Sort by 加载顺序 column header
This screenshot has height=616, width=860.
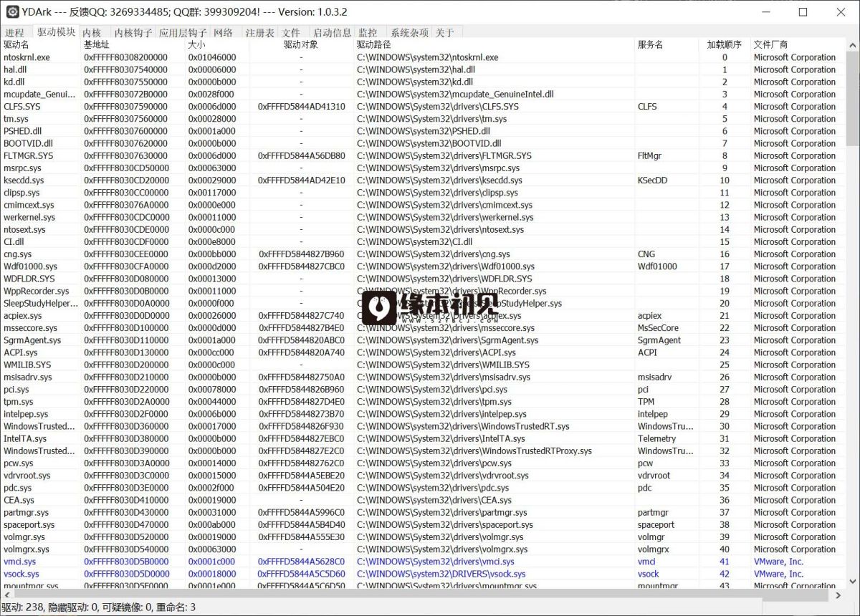tap(725, 44)
